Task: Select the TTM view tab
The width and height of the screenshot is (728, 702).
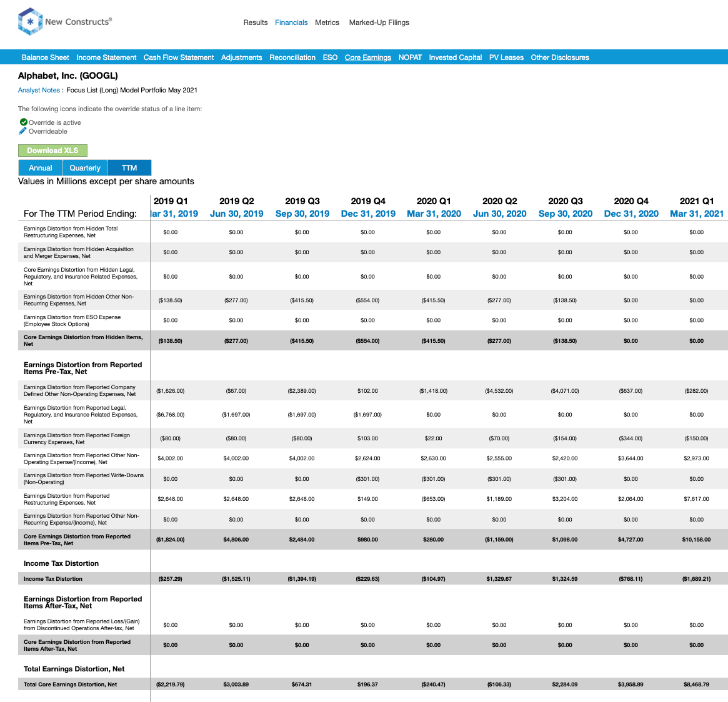Action: coord(129,168)
